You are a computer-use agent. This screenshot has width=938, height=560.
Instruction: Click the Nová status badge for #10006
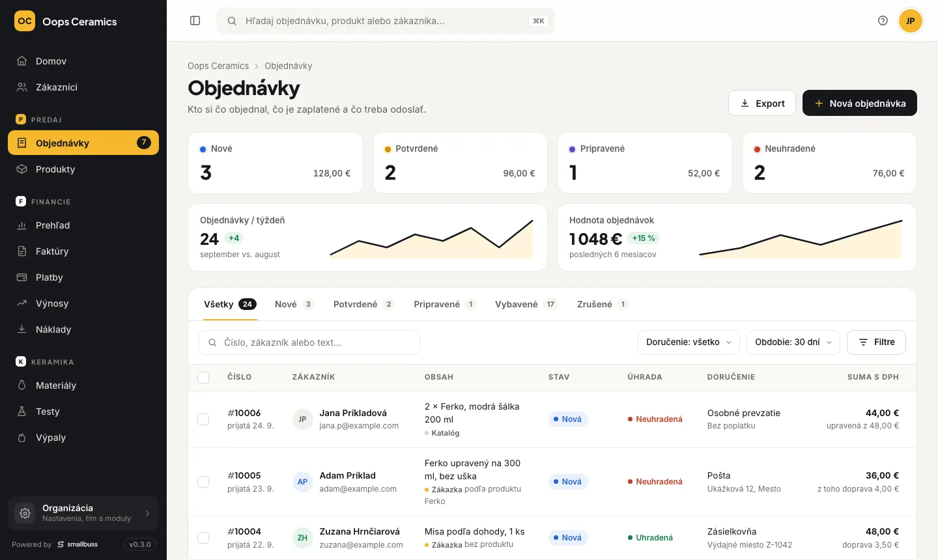coord(568,419)
